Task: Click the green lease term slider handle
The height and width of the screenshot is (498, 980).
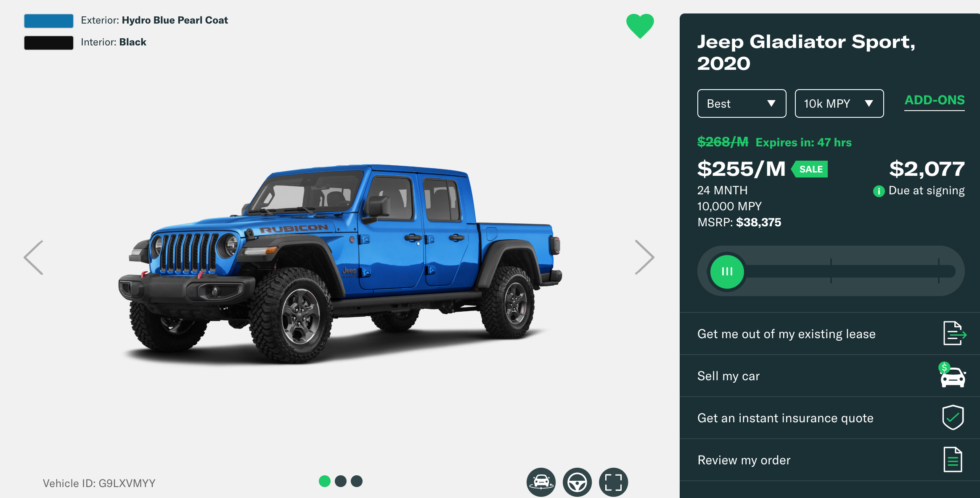Action: coord(727,271)
